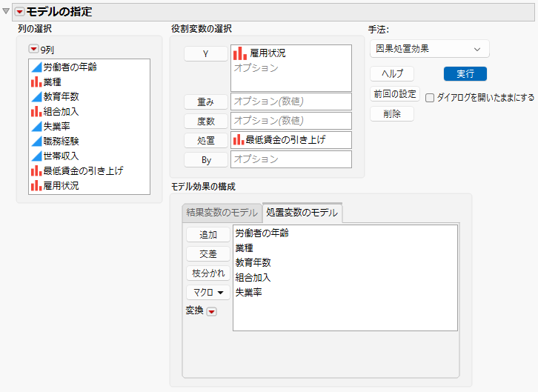Open the マクロ dropdown button
The height and width of the screenshot is (392, 538).
click(x=208, y=293)
